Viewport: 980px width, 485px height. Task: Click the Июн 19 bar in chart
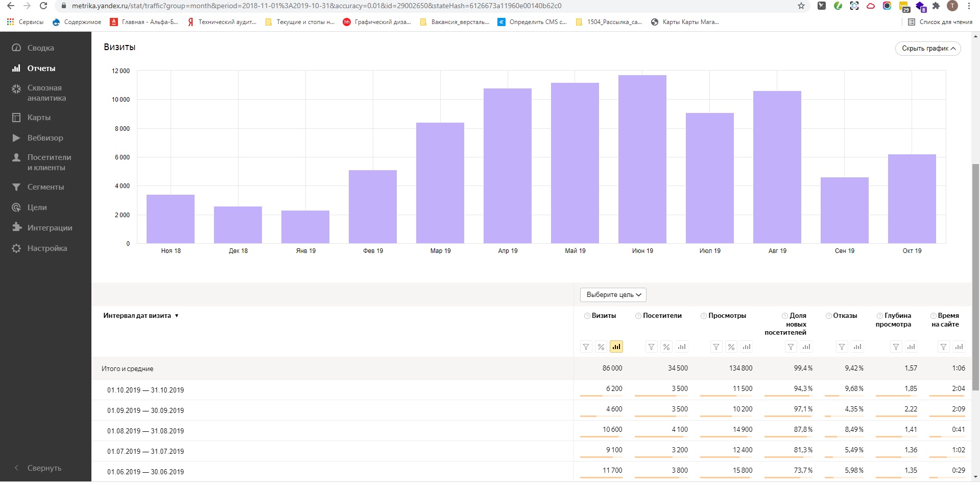642,159
